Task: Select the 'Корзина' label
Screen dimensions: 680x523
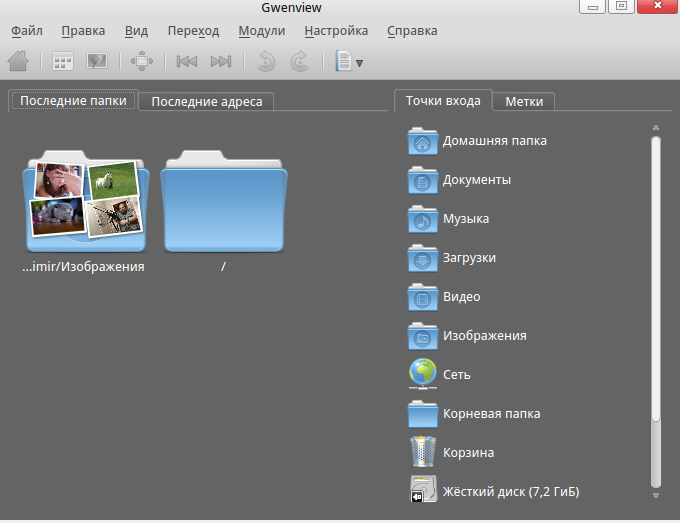Action: [x=468, y=453]
